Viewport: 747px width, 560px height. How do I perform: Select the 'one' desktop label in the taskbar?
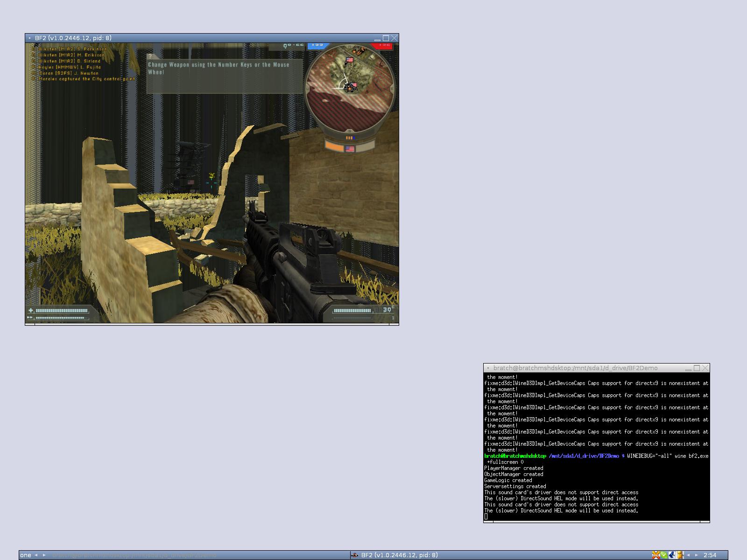(x=26, y=555)
